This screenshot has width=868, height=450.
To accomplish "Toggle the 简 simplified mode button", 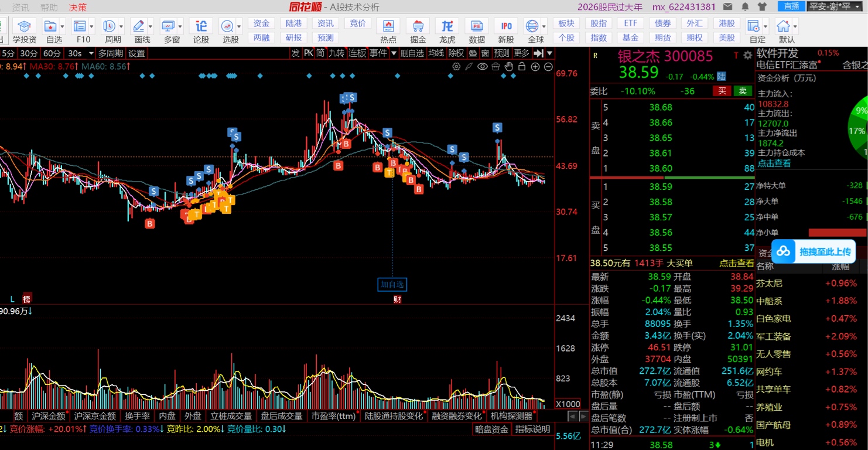I will coord(320,53).
